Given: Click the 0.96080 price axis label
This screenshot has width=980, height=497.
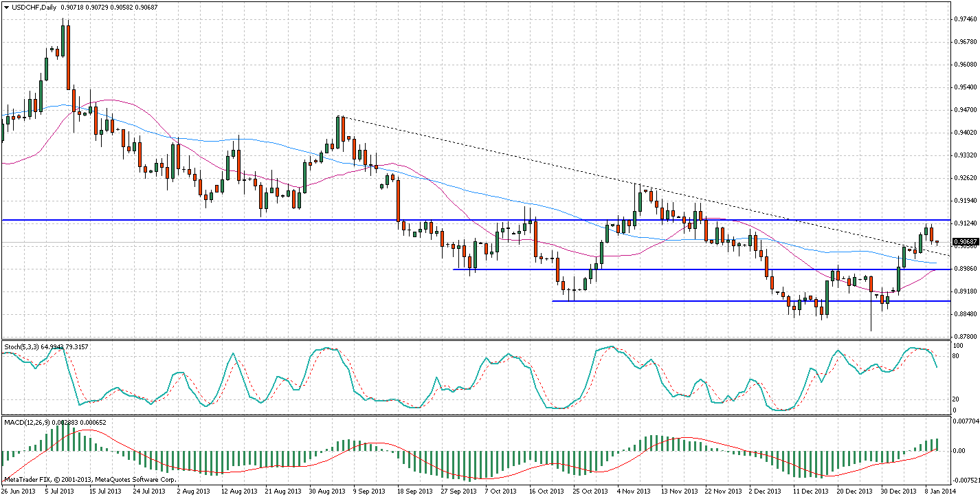Looking at the screenshot, I should pos(966,66).
